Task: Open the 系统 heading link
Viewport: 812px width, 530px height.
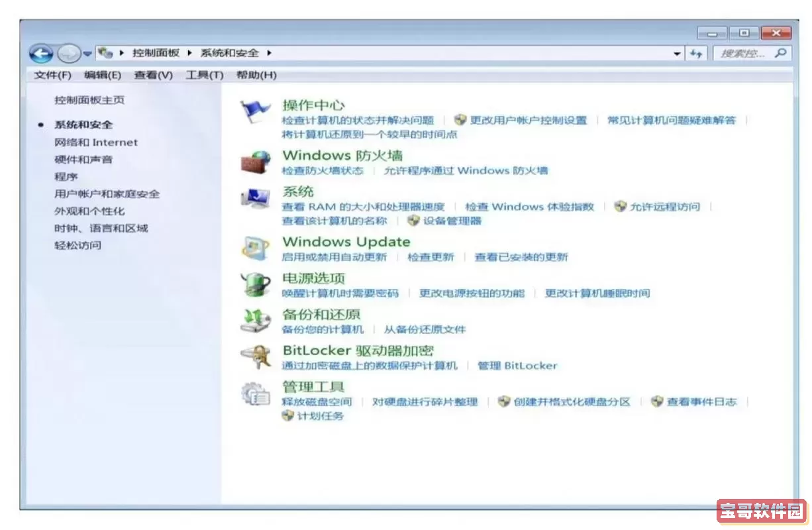Action: (298, 191)
